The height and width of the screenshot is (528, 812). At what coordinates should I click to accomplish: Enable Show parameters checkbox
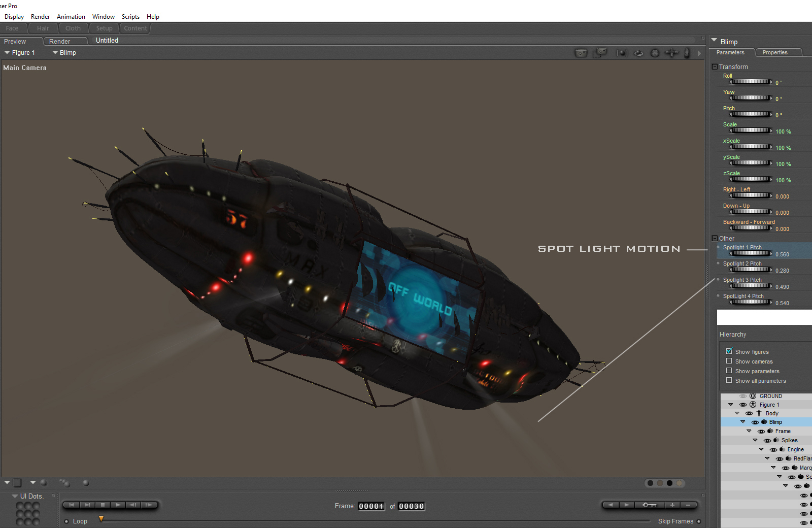pyautogui.click(x=729, y=371)
